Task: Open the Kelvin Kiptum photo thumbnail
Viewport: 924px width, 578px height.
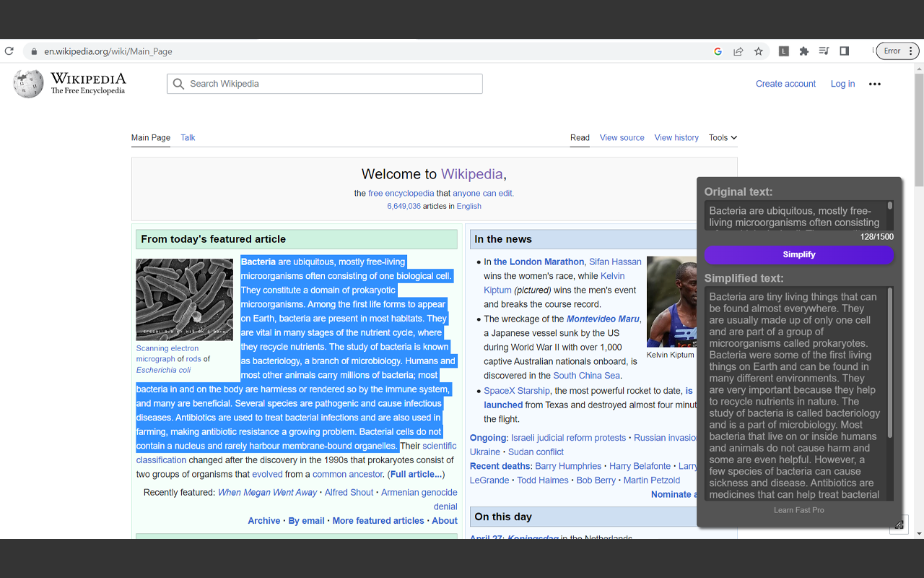Action: [x=671, y=301]
